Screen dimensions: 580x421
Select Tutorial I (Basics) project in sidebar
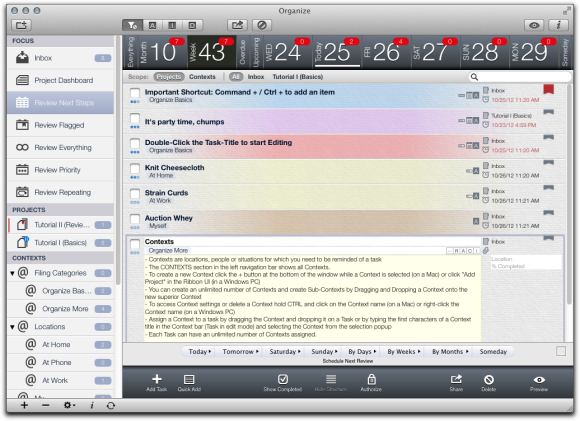(61, 243)
